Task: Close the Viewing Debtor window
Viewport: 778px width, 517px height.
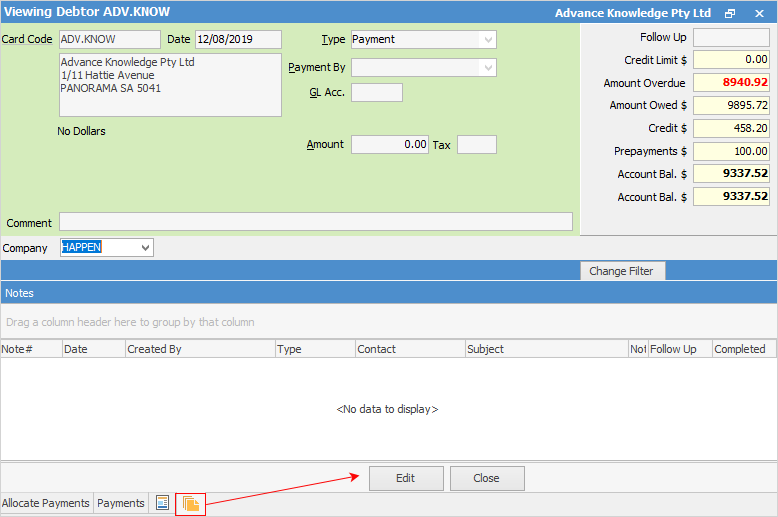Action: click(x=759, y=13)
